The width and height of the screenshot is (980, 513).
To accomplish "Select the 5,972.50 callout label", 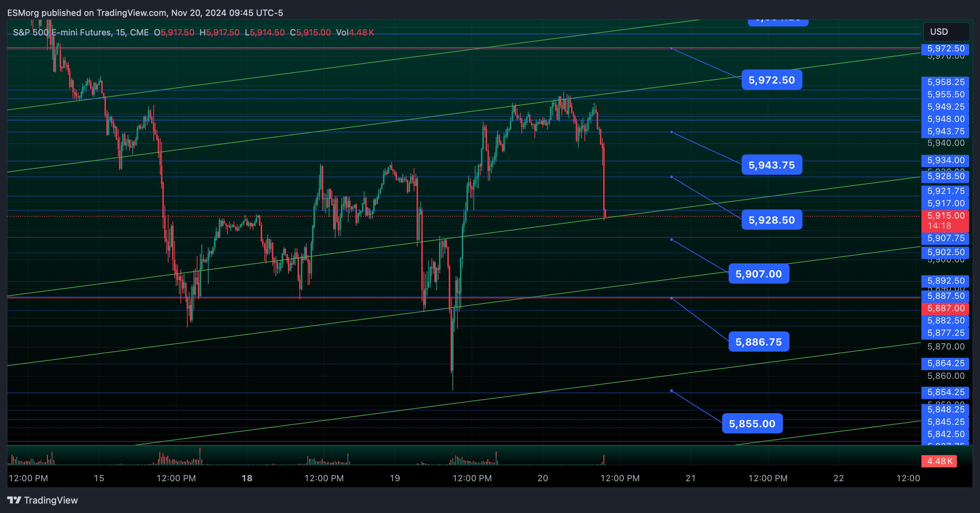I will (x=771, y=80).
